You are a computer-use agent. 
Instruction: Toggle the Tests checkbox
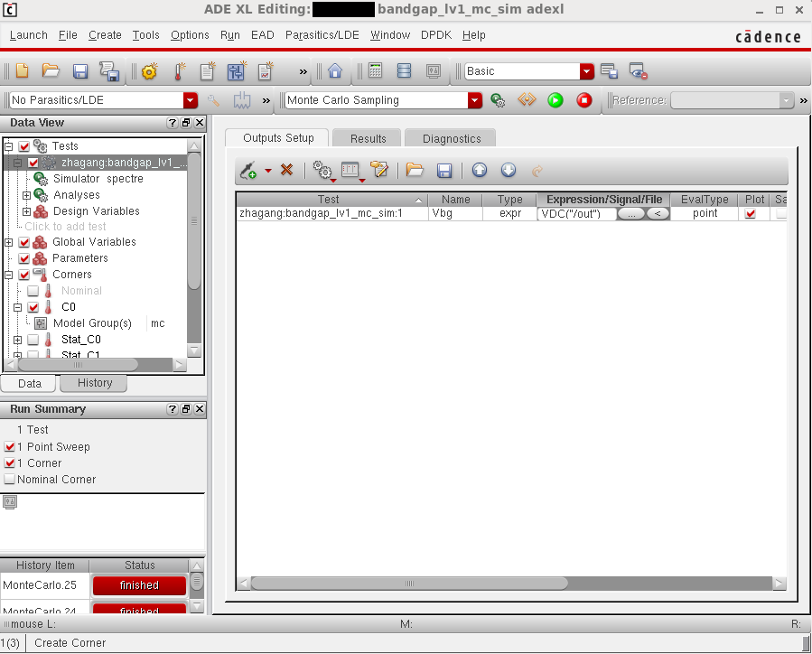tap(23, 146)
